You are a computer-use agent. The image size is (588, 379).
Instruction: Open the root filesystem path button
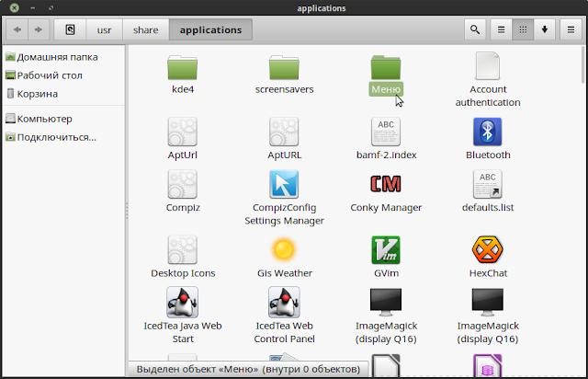pyautogui.click(x=70, y=29)
